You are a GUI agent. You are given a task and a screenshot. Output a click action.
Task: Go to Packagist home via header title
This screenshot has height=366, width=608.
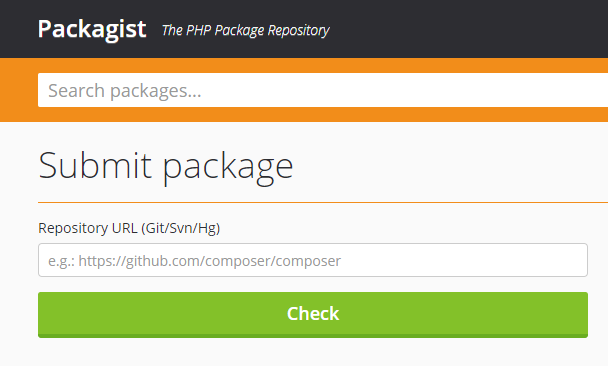click(x=92, y=29)
